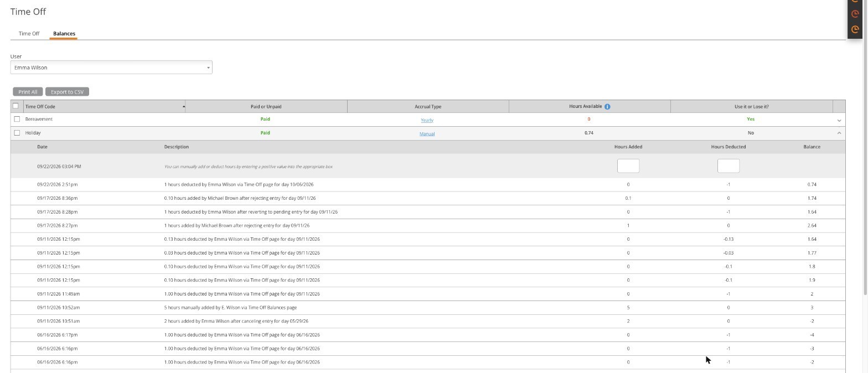Click the entry for day 10/06/2026

coord(239,184)
